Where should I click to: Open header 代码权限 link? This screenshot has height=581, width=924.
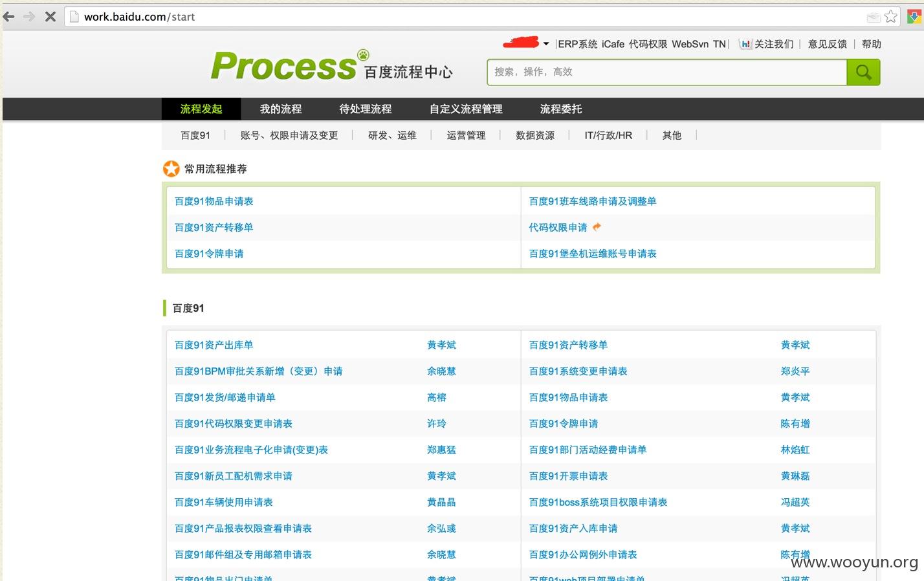tap(648, 44)
